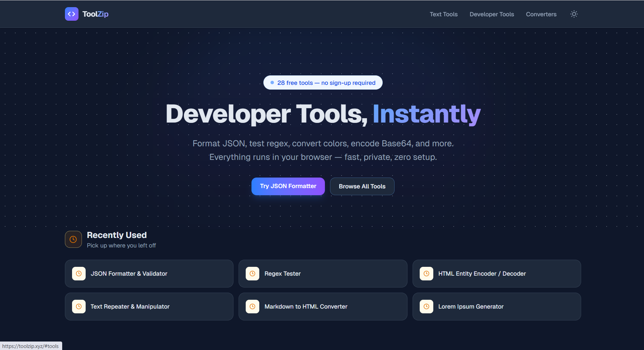
Task: Click the clock icon on Markdown to HTML card
Action: tap(253, 307)
